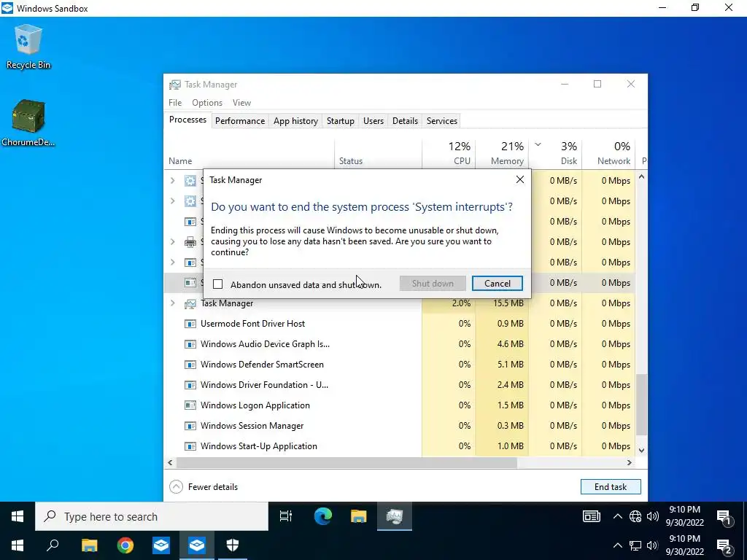Click the scroll down arrow of process list

pos(641,450)
